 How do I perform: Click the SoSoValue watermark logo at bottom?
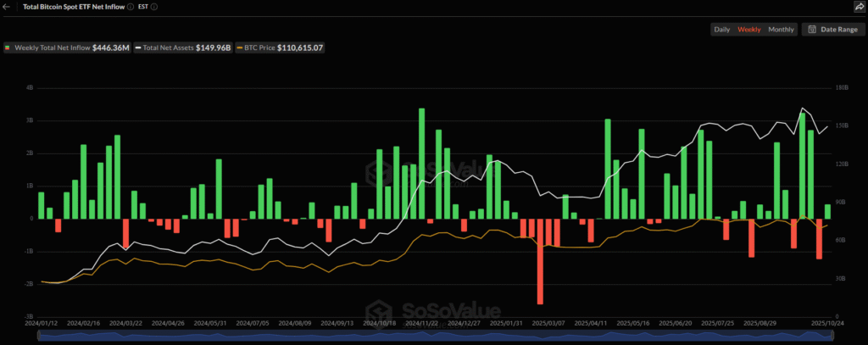pyautogui.click(x=432, y=312)
